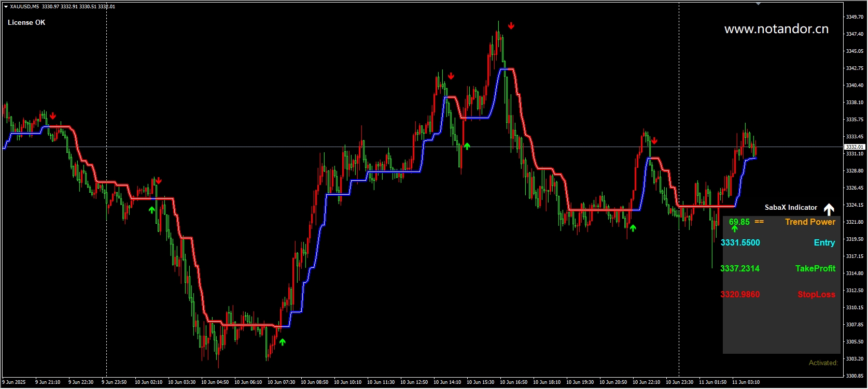Open the XAUUSD,M5 chart title dropdown triangle

tap(6, 7)
